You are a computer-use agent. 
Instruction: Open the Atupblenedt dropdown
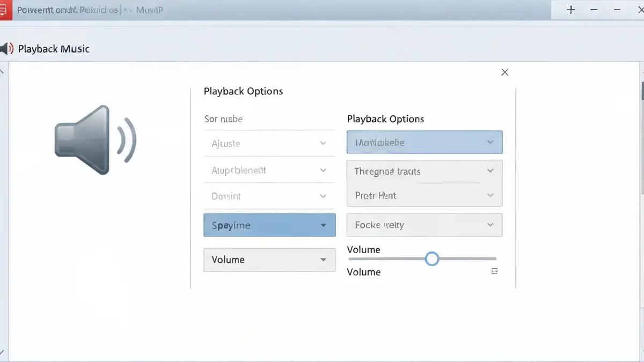click(x=269, y=170)
